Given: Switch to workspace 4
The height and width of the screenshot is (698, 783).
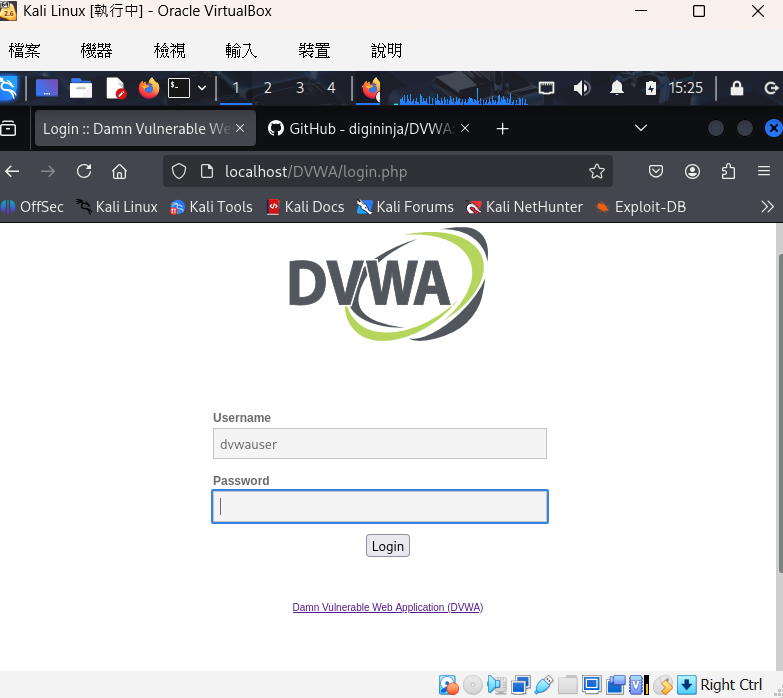Looking at the screenshot, I should (x=331, y=88).
